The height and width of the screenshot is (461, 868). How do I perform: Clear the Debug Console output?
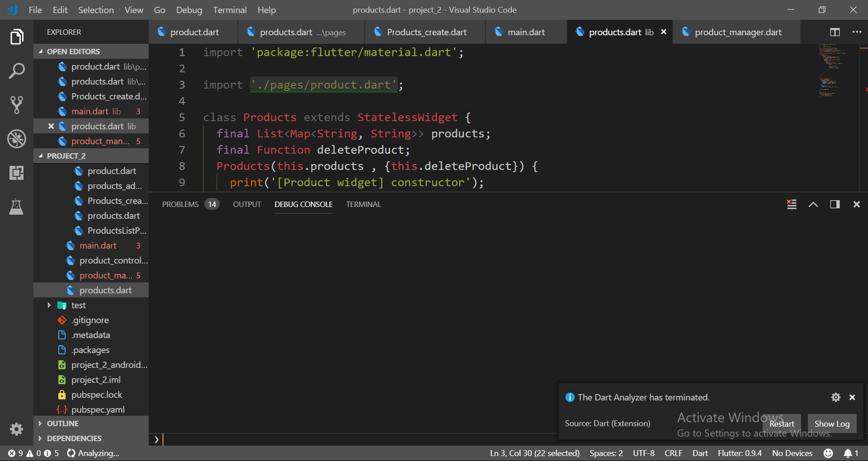coord(791,204)
